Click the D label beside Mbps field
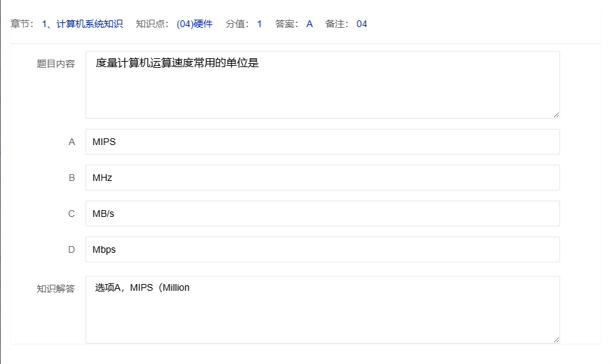The width and height of the screenshot is (611, 364). [x=71, y=249]
